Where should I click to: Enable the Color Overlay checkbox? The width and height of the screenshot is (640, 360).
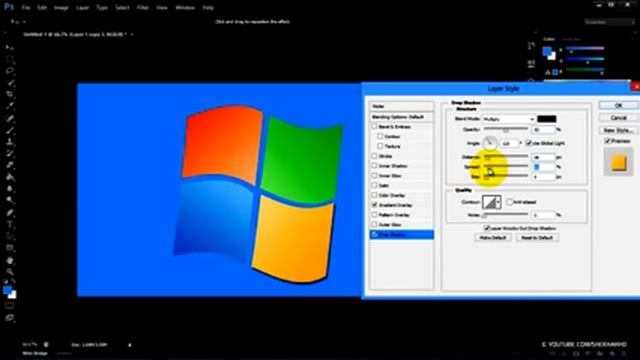point(374,196)
